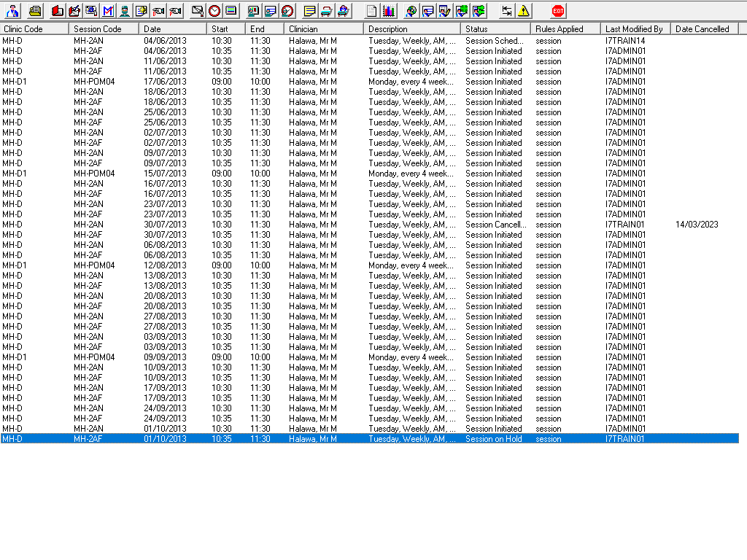The width and height of the screenshot is (747, 560).
Task: Select MH-2AN session on 25/06/2013
Action: (x=369, y=112)
